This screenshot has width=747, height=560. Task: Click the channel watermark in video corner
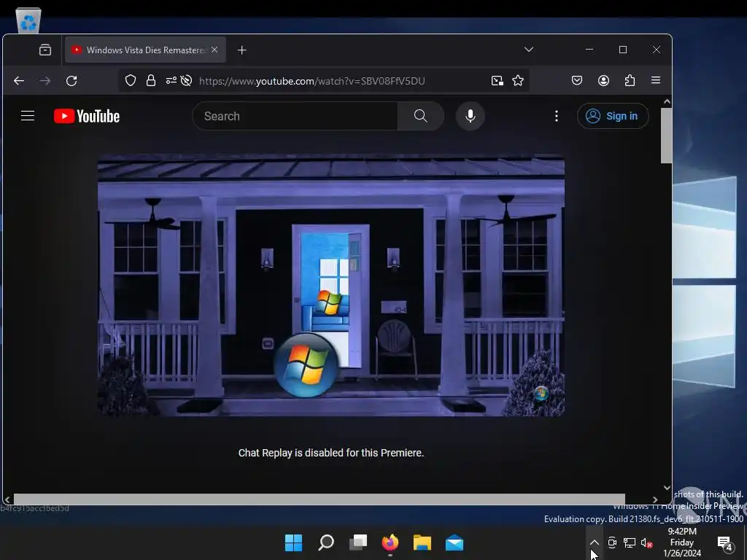coord(541,393)
